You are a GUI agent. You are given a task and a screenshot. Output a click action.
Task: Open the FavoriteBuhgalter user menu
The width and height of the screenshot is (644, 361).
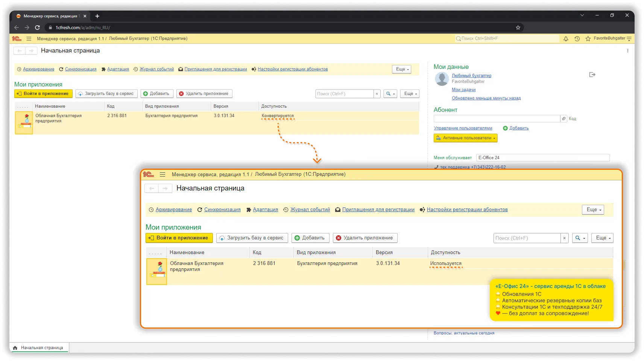click(612, 38)
